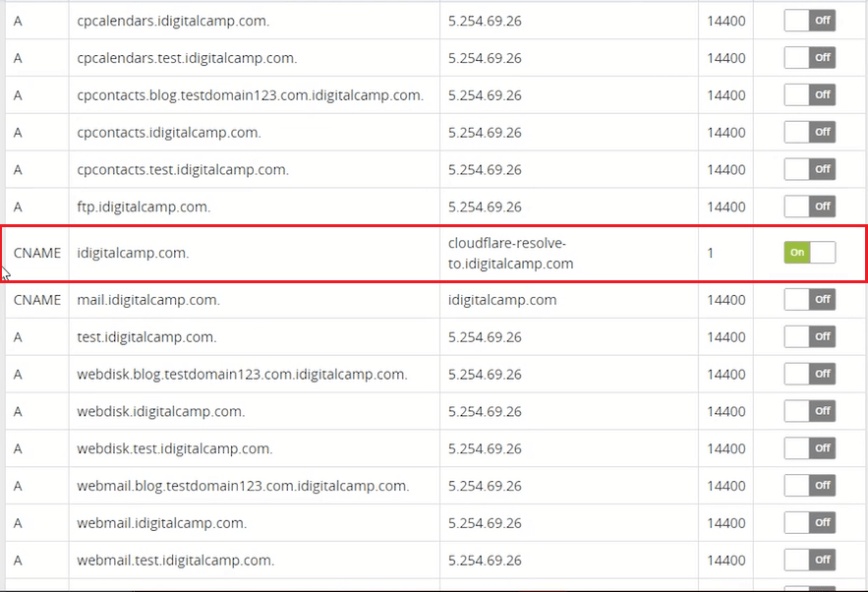Click the record name cpcontacts.idigitalcamp.com.
The height and width of the screenshot is (592, 868).
pyautogui.click(x=169, y=133)
